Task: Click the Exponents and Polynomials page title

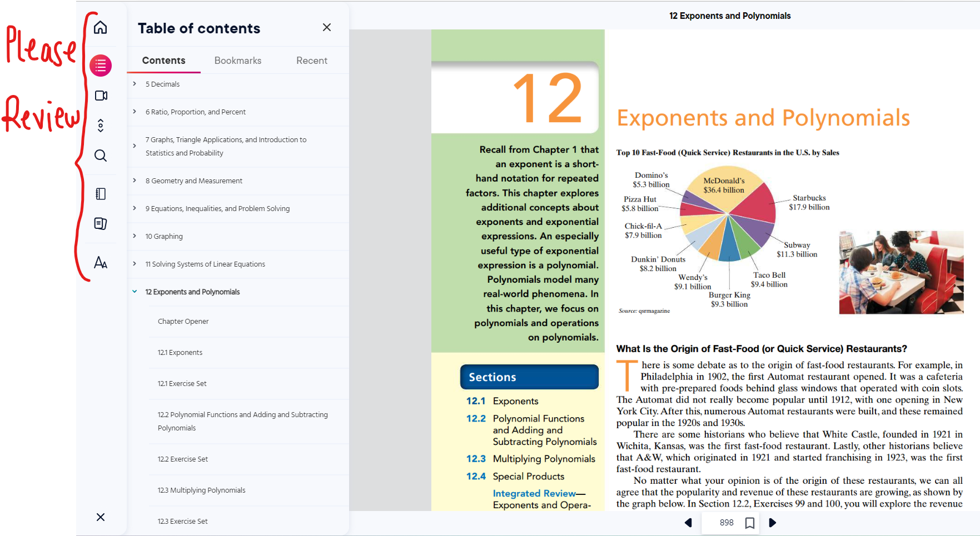Action: (763, 118)
